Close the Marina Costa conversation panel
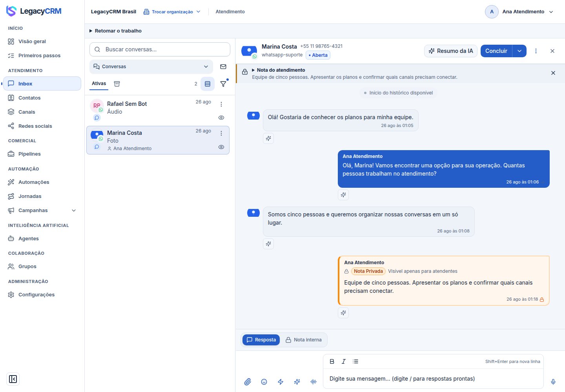The width and height of the screenshot is (565, 392). [x=552, y=51]
